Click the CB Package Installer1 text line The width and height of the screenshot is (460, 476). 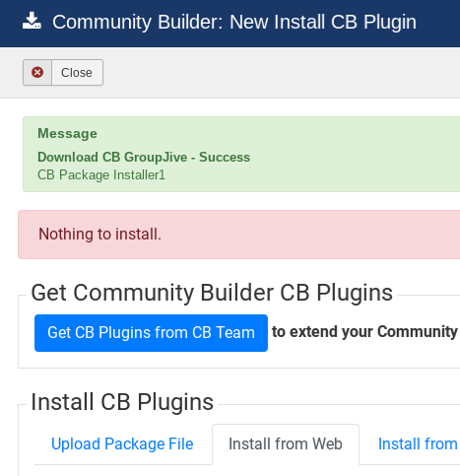101,174
